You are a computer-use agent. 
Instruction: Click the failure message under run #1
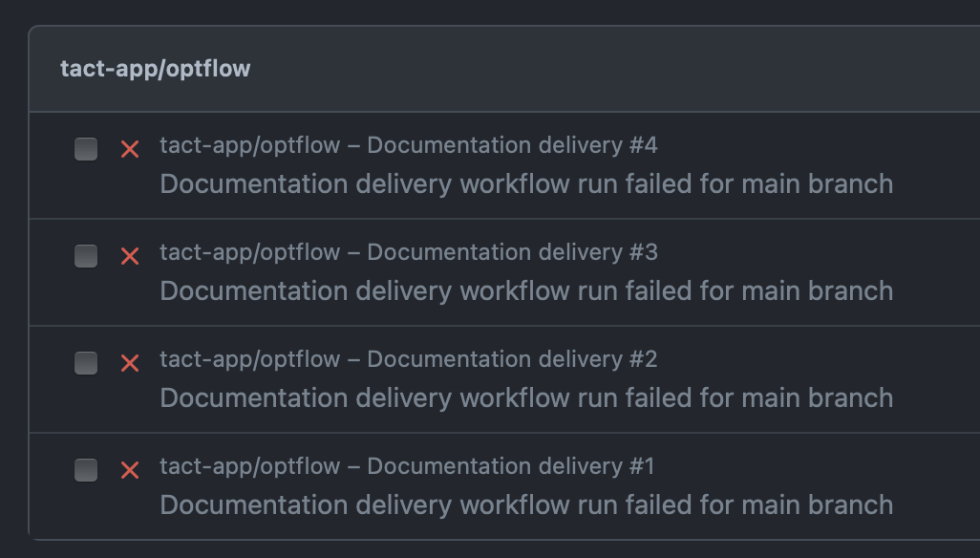(x=525, y=504)
